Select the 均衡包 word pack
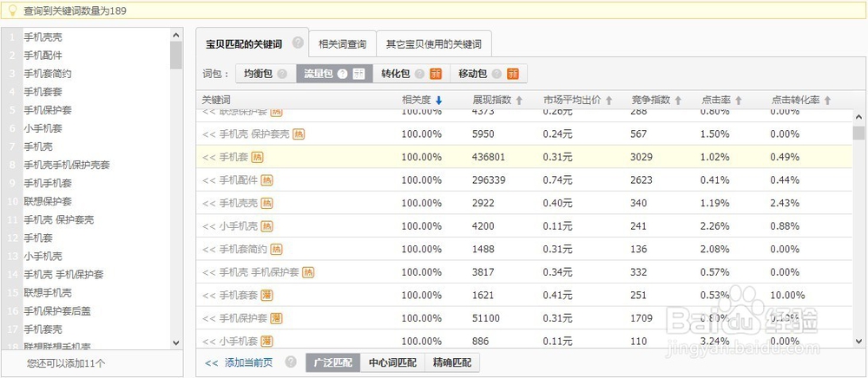This screenshot has width=868, height=378. tap(266, 74)
